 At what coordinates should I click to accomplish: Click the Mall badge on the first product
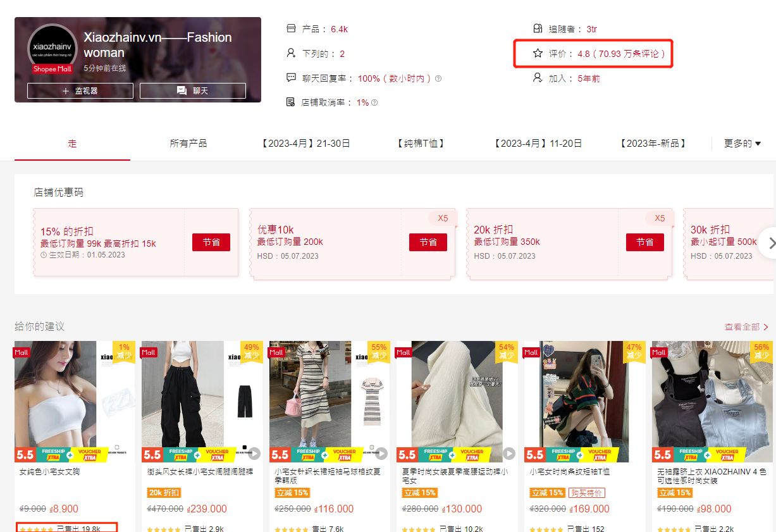point(22,352)
